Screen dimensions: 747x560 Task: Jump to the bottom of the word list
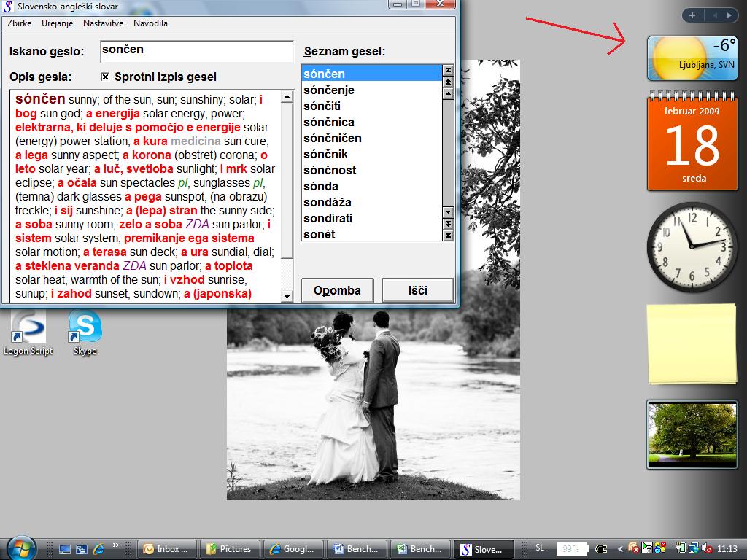click(x=448, y=236)
